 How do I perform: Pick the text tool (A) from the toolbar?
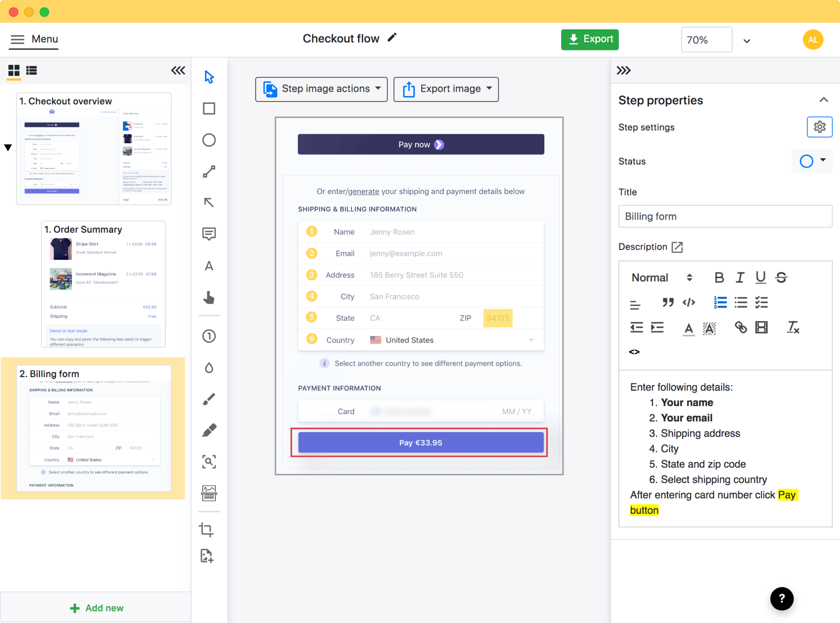pyautogui.click(x=209, y=266)
